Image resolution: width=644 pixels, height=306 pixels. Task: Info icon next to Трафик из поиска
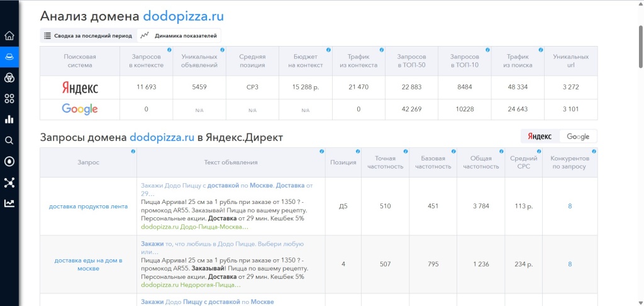tap(540, 50)
